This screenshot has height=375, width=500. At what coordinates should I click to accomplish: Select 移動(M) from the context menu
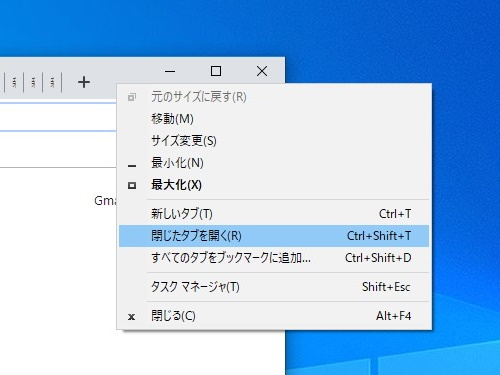(x=274, y=119)
